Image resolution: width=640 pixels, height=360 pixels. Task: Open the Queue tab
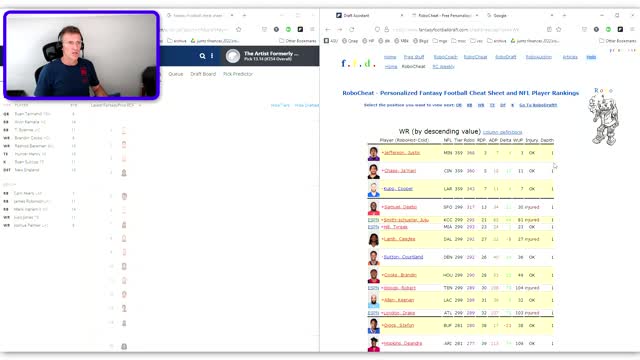point(176,74)
